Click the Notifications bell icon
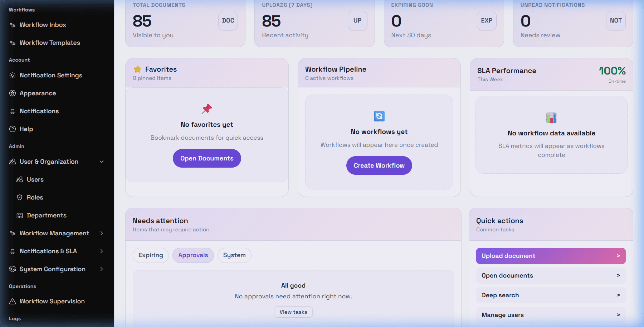This screenshot has height=327, width=644. click(13, 111)
